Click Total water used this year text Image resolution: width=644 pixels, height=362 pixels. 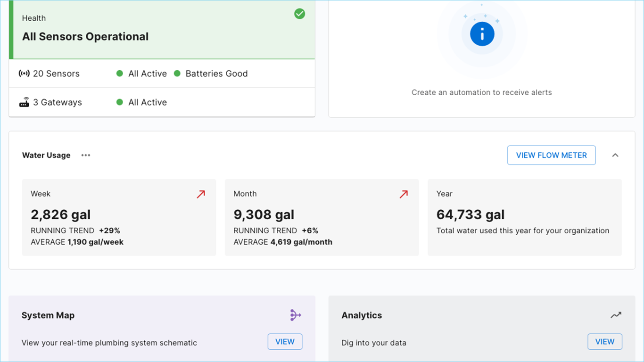pyautogui.click(x=523, y=230)
